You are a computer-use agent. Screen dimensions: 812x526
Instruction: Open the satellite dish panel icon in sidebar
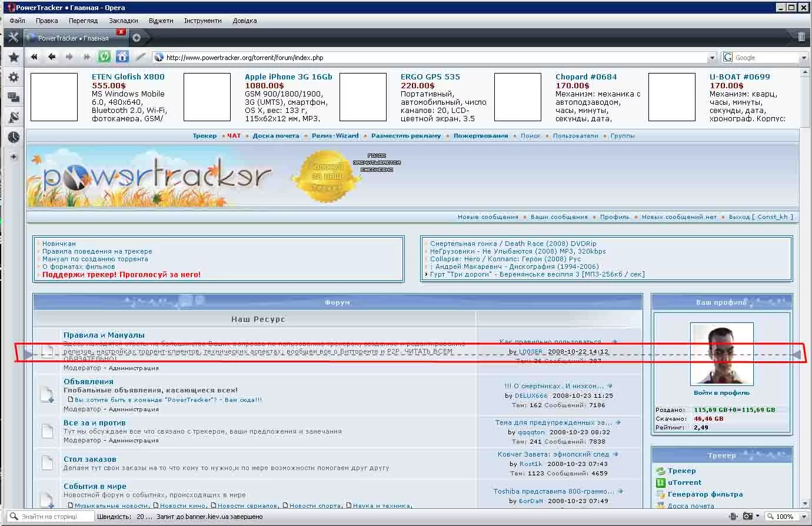coord(14,117)
